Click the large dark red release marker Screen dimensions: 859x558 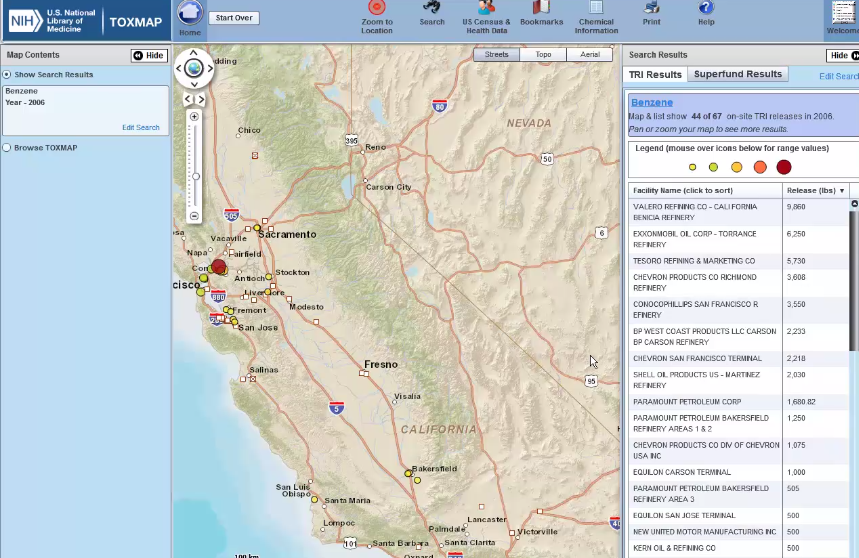coord(219,267)
